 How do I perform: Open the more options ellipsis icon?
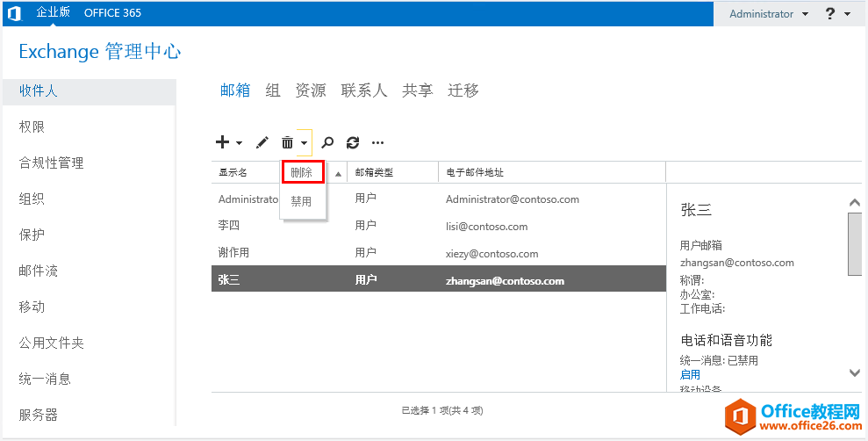[378, 142]
